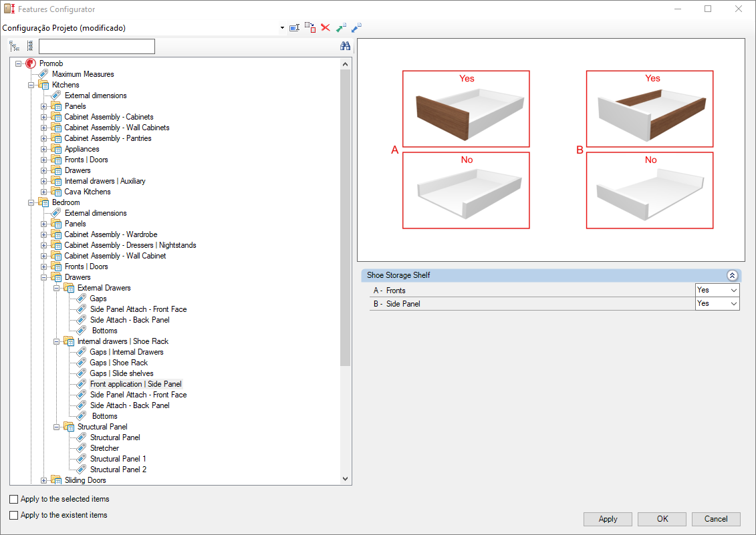Click the Bedroom folder icon
Screen dimensions: 756x535
click(43, 202)
